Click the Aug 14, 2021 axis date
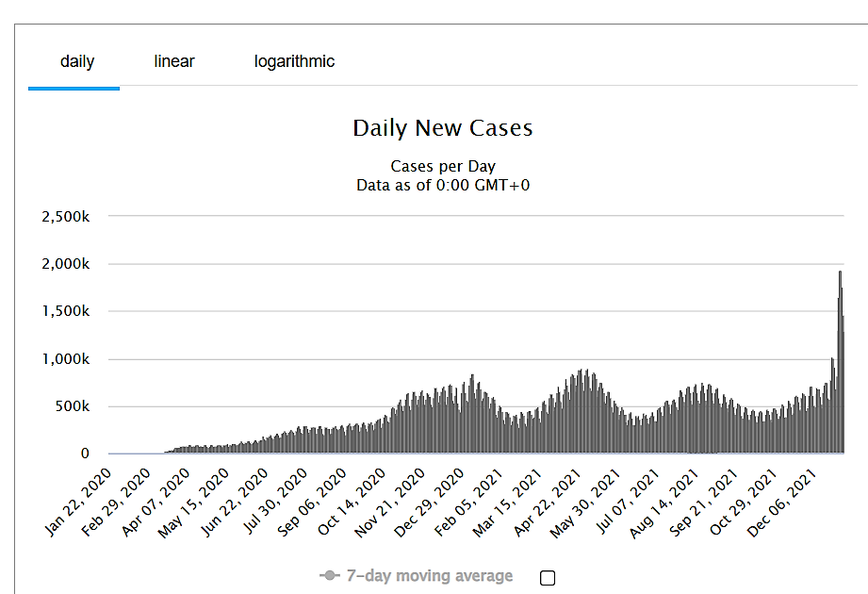868x594 pixels. click(x=664, y=503)
